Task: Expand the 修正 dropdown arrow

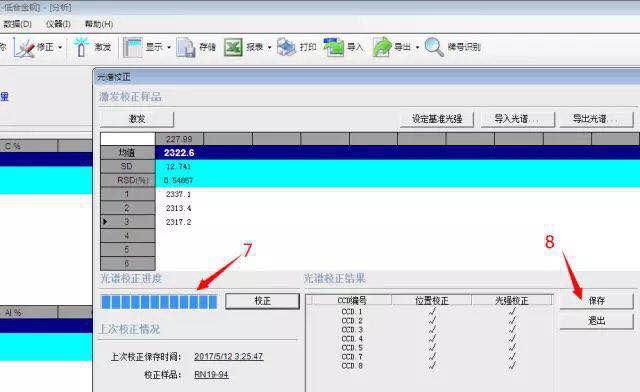Action: [60, 48]
